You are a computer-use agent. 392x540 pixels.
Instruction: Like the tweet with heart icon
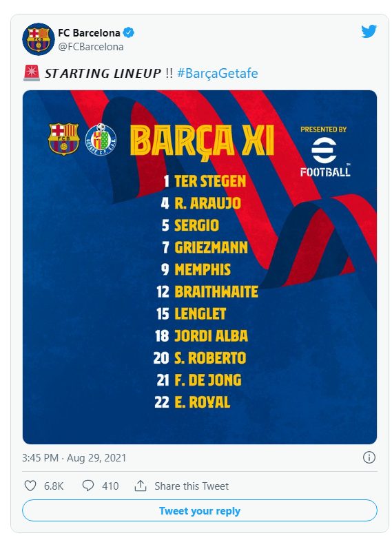coord(30,486)
